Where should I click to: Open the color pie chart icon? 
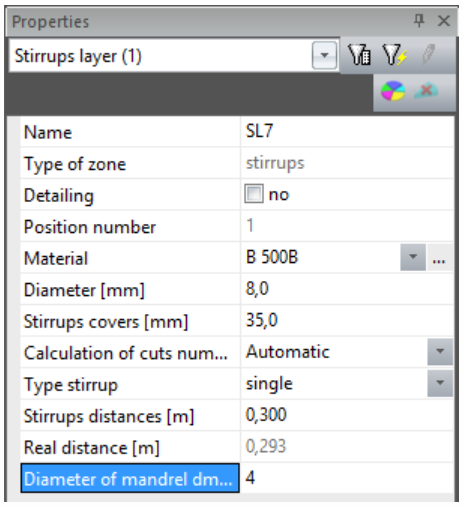point(393,91)
